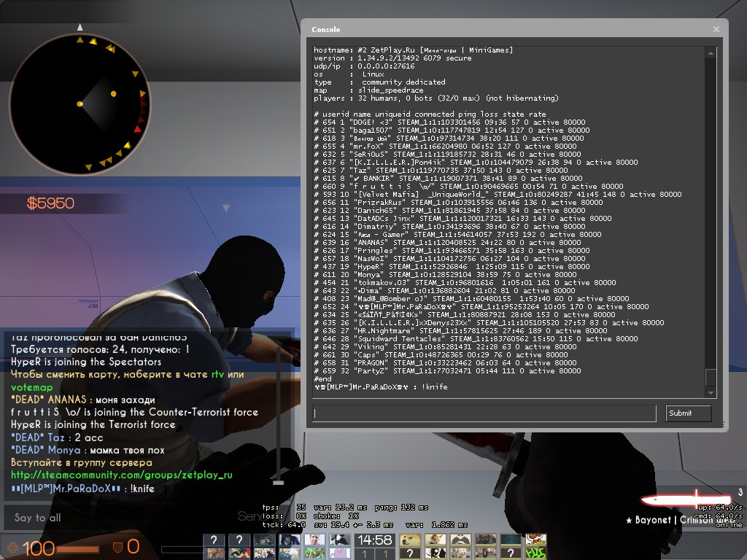Screen dimensions: 747x560
Task: Close the Console window
Action: [x=716, y=29]
